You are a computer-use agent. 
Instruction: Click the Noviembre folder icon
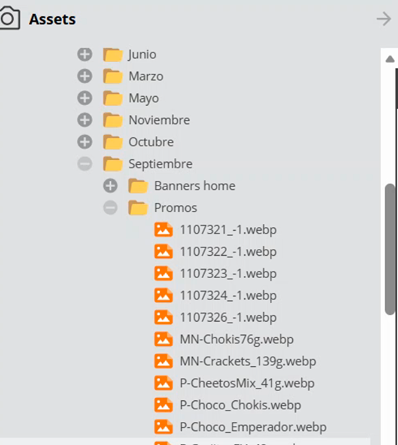point(113,120)
